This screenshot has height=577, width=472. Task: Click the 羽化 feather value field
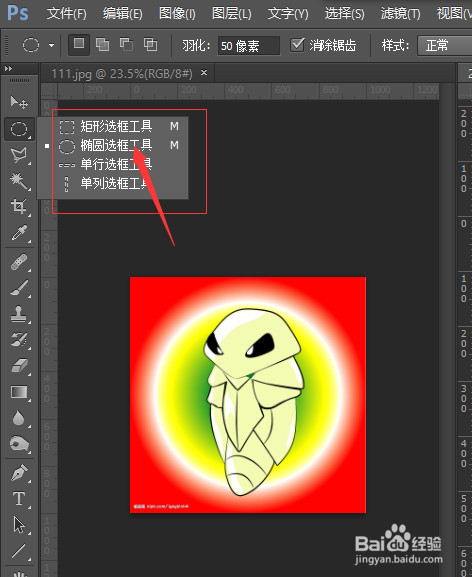(x=248, y=46)
